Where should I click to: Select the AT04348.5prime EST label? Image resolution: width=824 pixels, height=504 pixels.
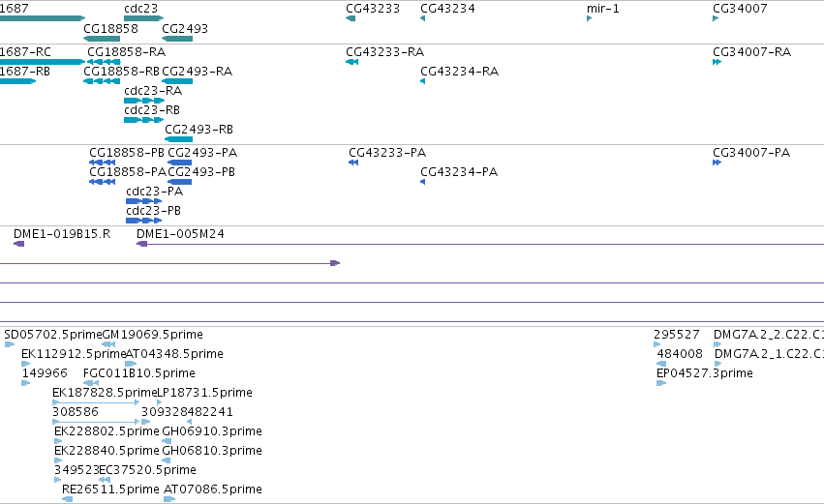point(174,354)
